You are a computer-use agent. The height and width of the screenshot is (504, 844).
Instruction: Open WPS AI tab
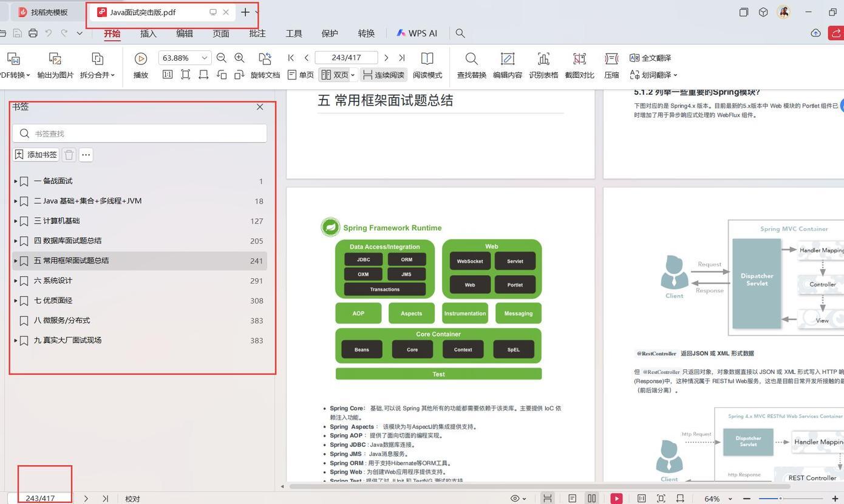coord(417,33)
